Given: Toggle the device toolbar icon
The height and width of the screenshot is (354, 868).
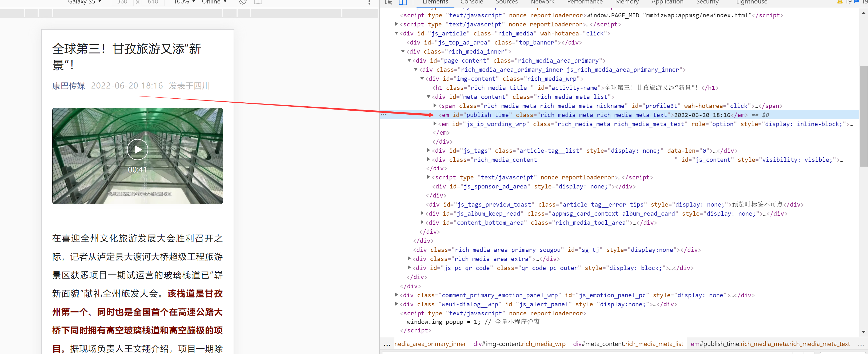Looking at the screenshot, I should 403,2.
